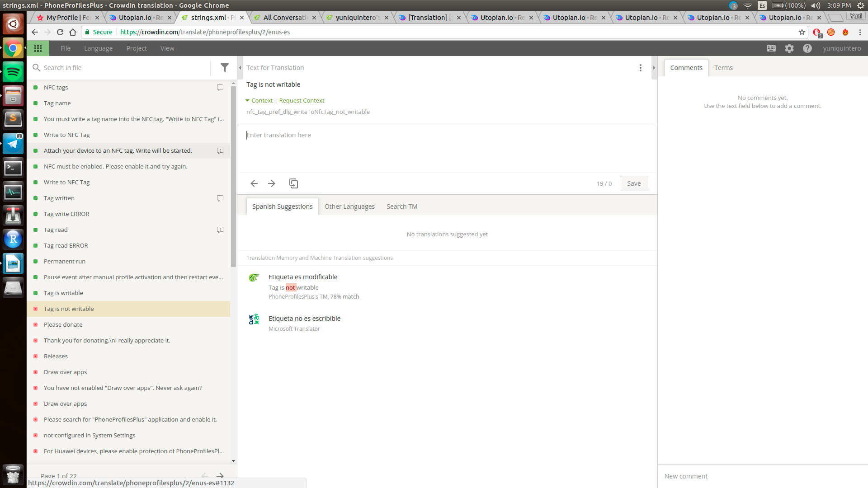868x488 pixels.
Task: Select the string Tag is writable
Action: click(x=128, y=293)
